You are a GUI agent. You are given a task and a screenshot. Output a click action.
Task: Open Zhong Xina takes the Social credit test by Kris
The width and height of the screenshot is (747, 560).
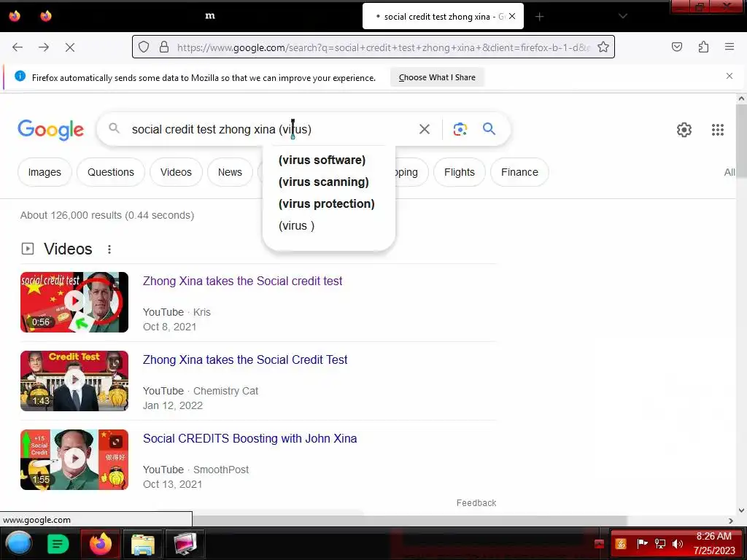[242, 281]
